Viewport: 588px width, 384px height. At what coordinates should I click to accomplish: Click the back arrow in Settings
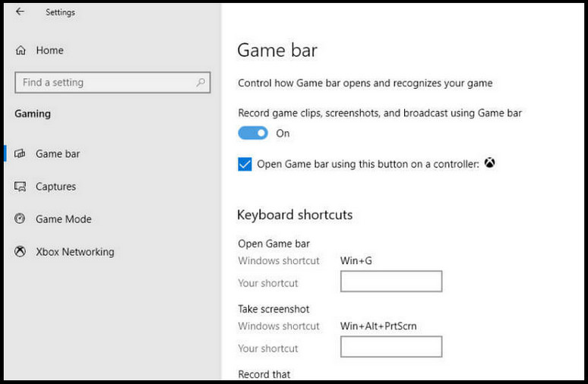click(20, 12)
